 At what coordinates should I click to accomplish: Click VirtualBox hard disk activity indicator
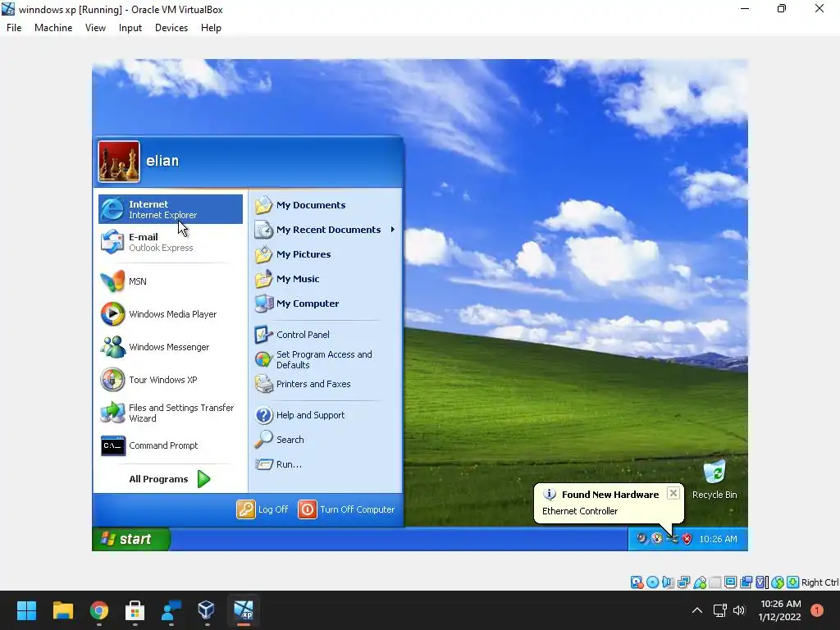click(637, 582)
